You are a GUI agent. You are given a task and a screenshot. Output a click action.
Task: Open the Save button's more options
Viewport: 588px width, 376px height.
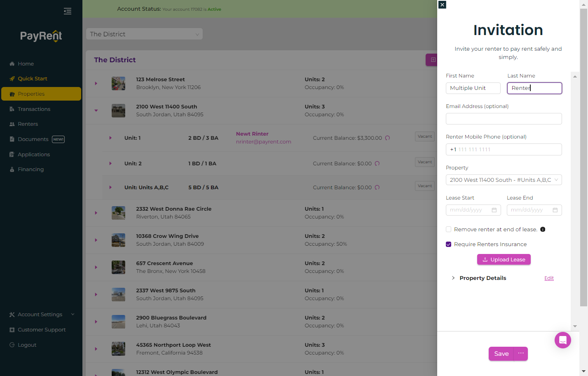point(521,354)
